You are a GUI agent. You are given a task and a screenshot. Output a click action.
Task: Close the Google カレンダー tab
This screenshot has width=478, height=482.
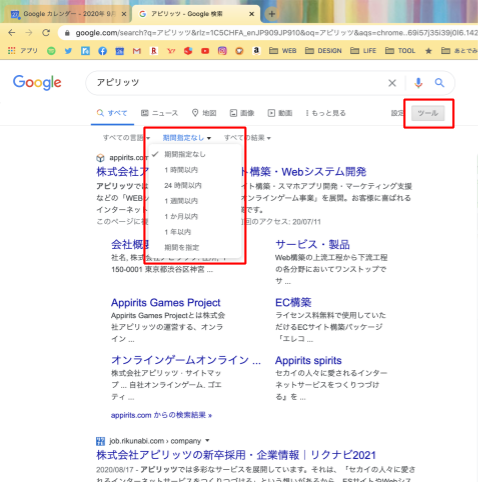point(124,14)
